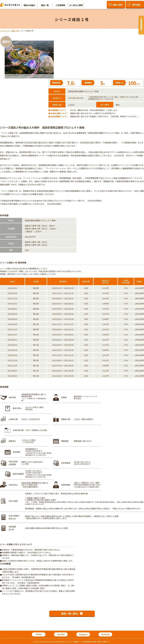
Task: Open the 商品の仕組み menu item
Action: point(29,5)
